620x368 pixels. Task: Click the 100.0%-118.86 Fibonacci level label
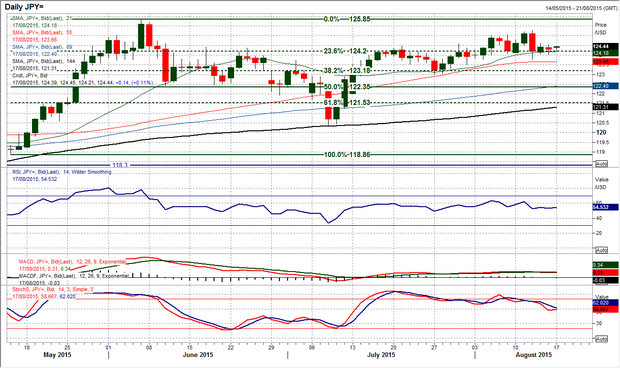click(347, 155)
